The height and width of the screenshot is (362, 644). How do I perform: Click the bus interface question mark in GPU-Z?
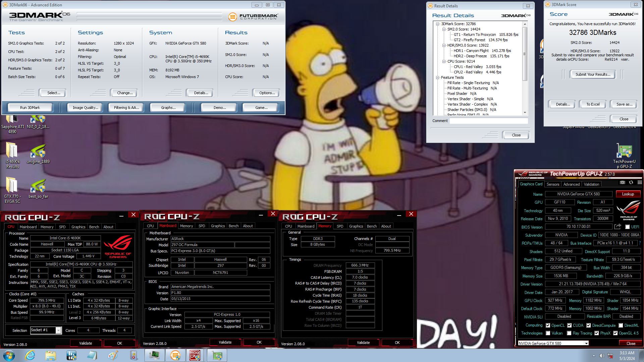coord(640,243)
